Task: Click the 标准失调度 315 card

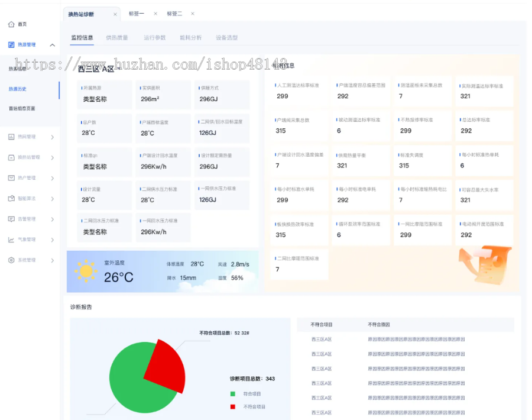Action: 423,160
